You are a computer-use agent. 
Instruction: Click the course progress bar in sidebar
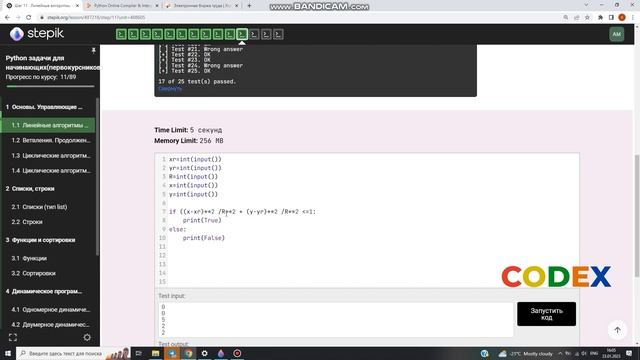click(50, 86)
